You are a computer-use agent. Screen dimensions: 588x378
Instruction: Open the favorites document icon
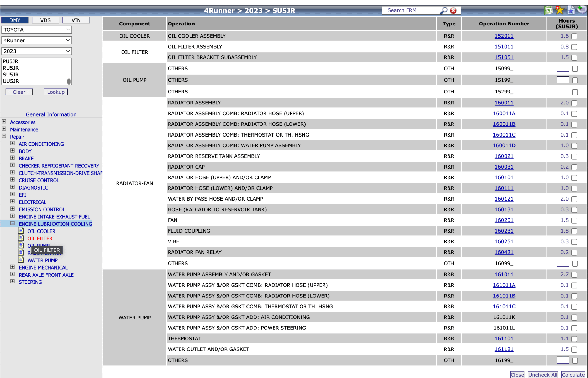(571, 10)
